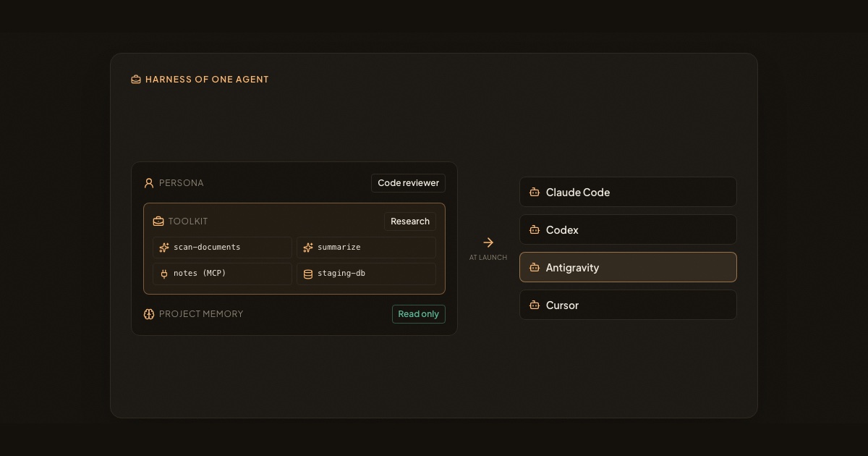Select the Codex agent card

point(628,230)
